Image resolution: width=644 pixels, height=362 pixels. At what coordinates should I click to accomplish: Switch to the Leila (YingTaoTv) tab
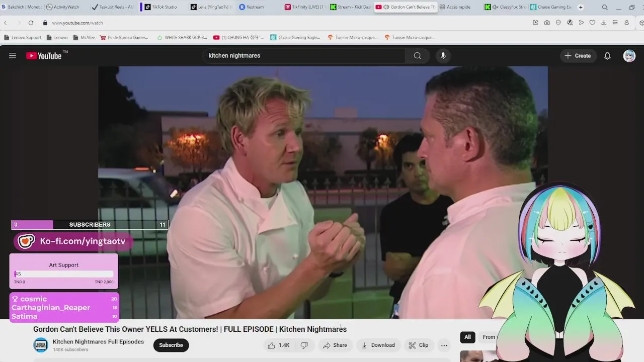211,7
